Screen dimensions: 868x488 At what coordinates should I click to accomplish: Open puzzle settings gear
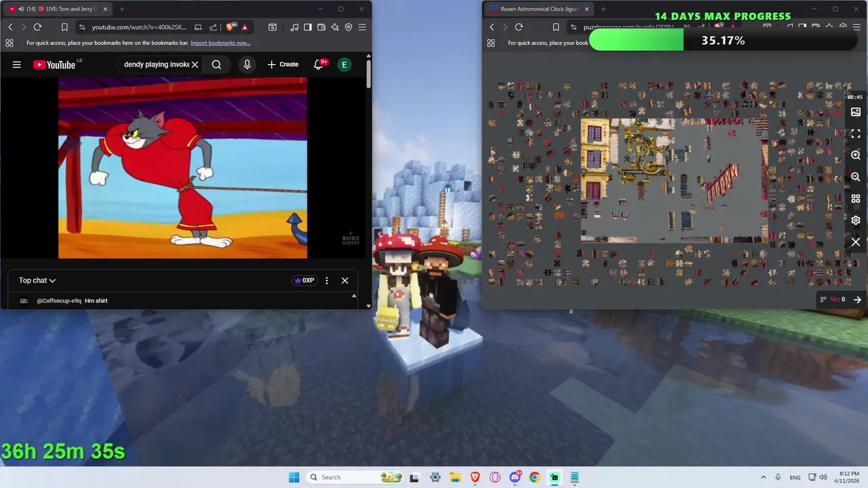coord(856,220)
